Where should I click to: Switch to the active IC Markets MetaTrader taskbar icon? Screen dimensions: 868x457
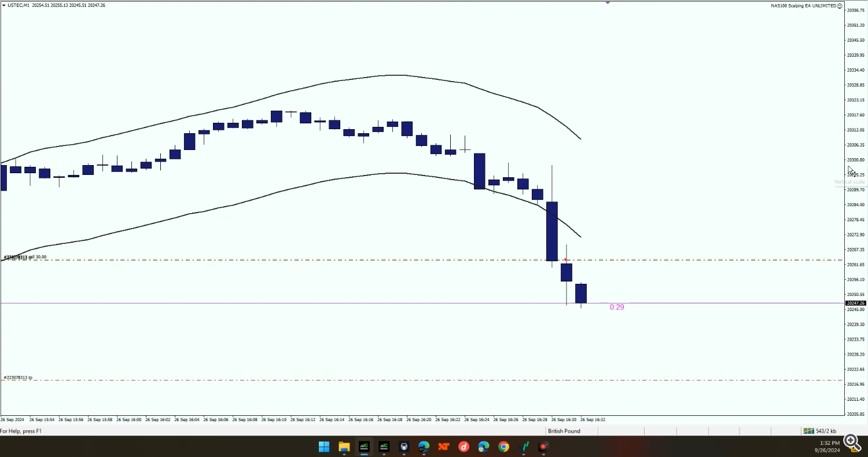coord(364,447)
